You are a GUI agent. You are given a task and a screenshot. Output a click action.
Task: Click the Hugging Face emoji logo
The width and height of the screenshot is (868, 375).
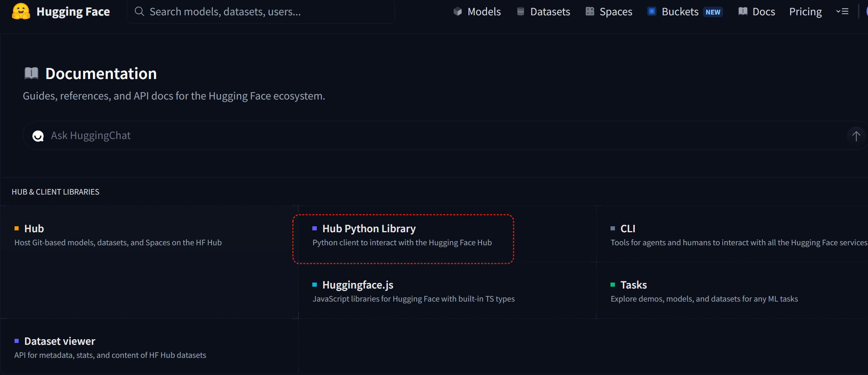pyautogui.click(x=21, y=11)
